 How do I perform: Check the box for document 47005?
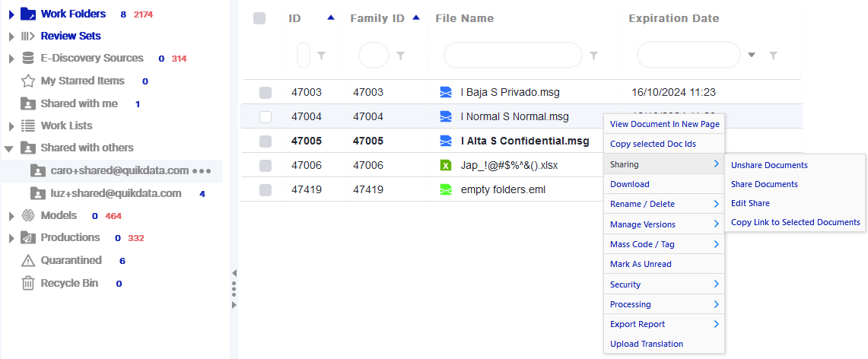265,141
